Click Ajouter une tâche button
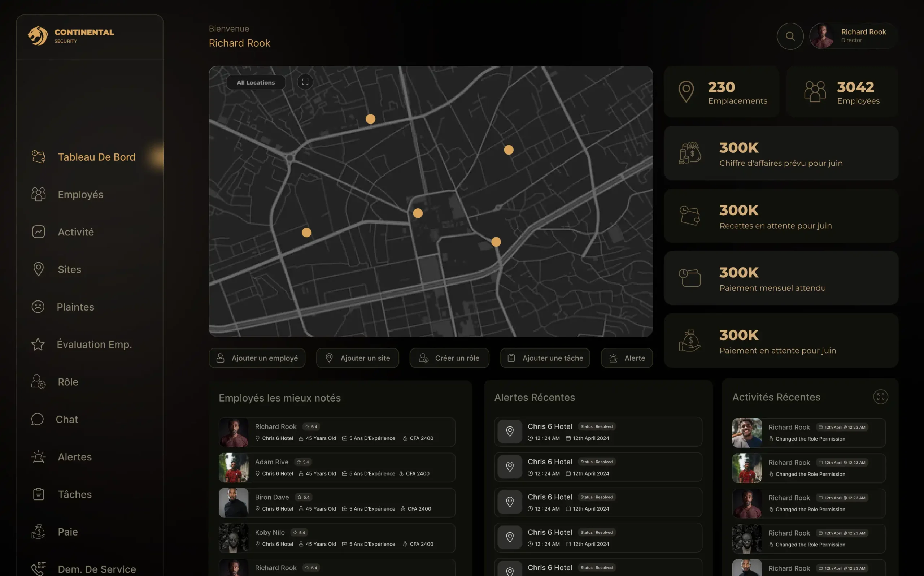 pyautogui.click(x=545, y=358)
